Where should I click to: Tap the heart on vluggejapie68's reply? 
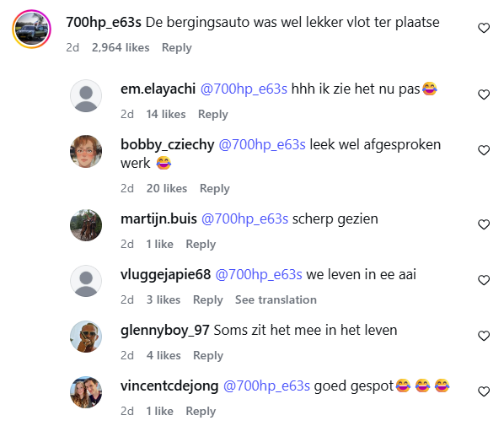click(x=484, y=280)
